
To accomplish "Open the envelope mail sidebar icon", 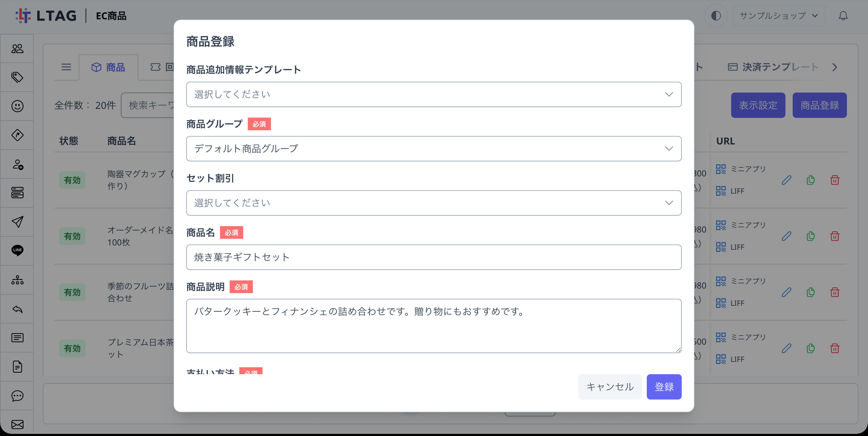I will (x=17, y=425).
